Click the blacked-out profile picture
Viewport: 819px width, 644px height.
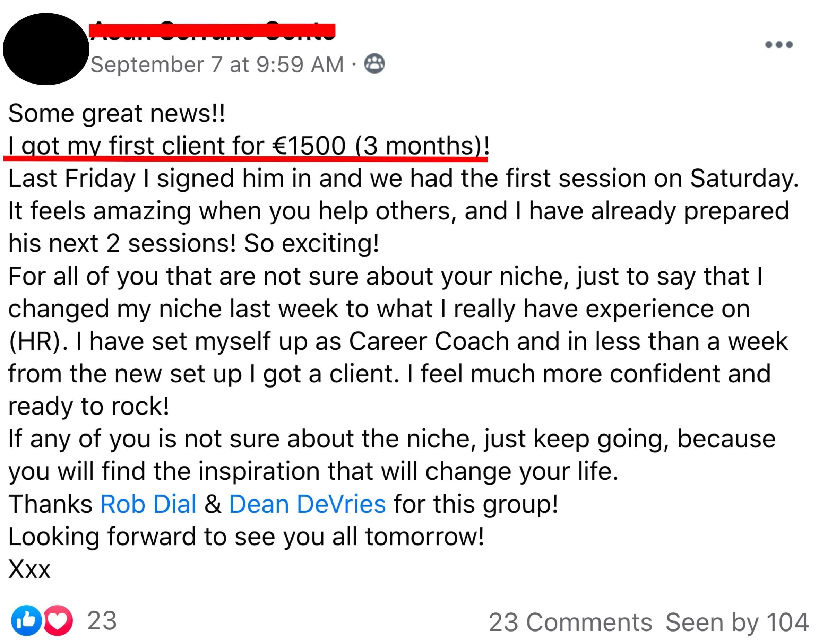(x=46, y=49)
